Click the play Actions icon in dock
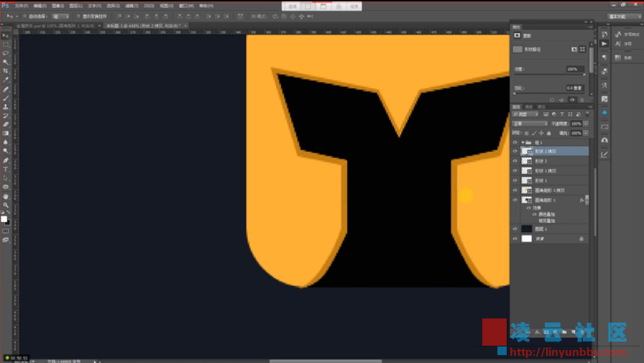This screenshot has width=644, height=363. (x=604, y=44)
